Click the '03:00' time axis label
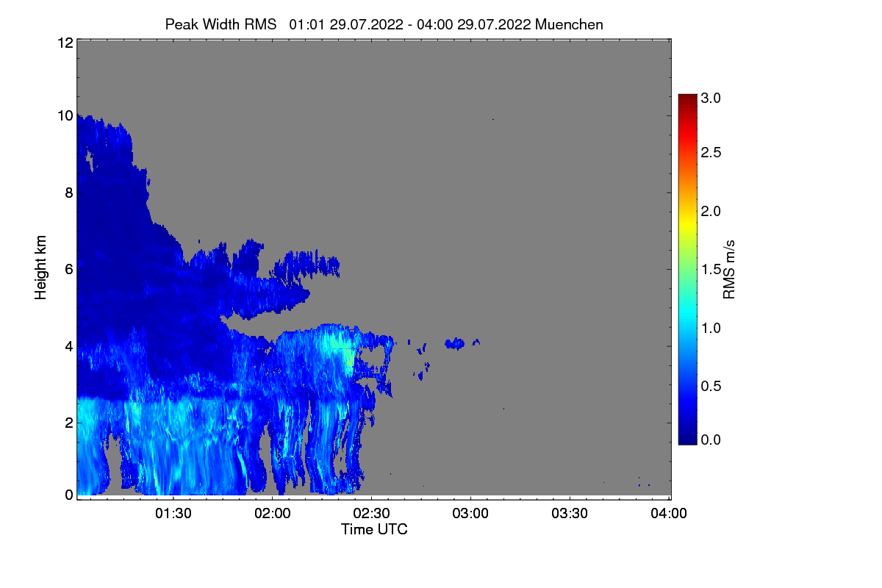Screen dimensions: 882x588 [470, 514]
